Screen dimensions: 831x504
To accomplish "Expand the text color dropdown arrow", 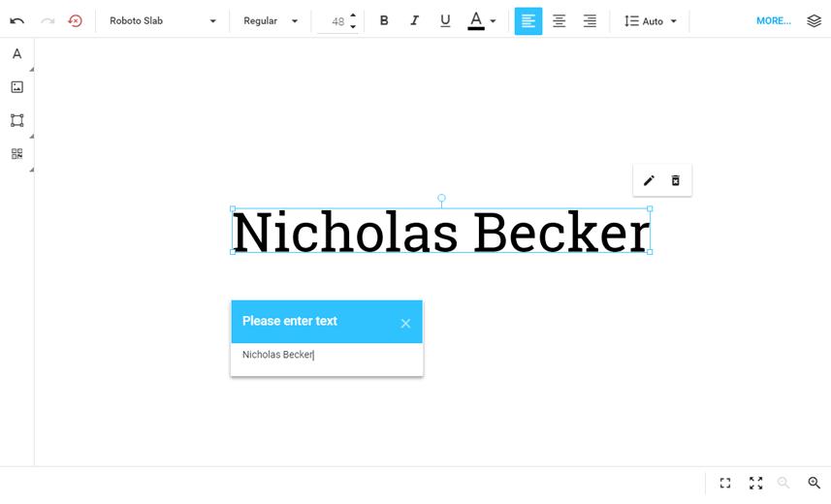I will pos(493,21).
